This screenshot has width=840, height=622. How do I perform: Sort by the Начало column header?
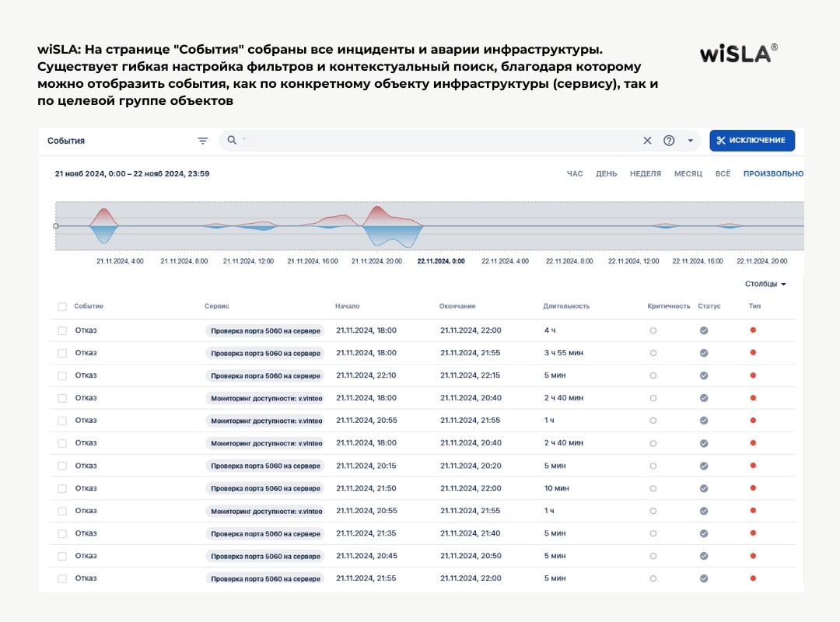coord(347,306)
